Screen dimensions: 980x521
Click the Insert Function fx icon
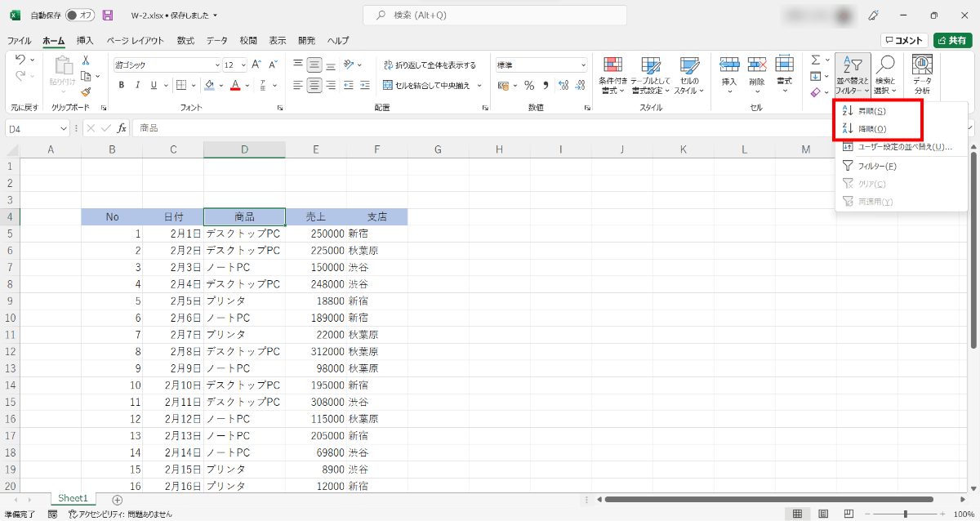point(122,128)
